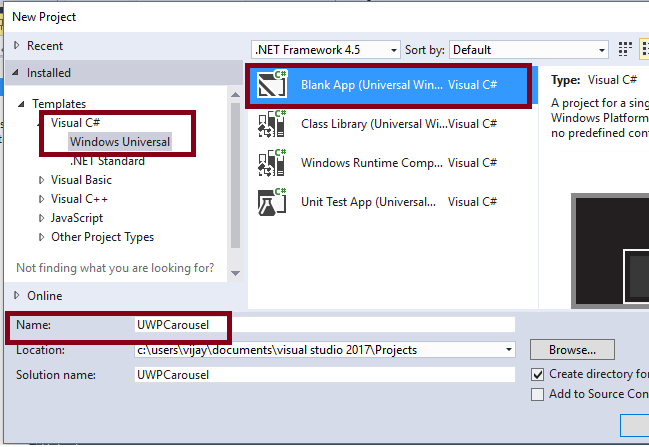Click 'Not finding what you are looking for?' link

pyautogui.click(x=115, y=267)
